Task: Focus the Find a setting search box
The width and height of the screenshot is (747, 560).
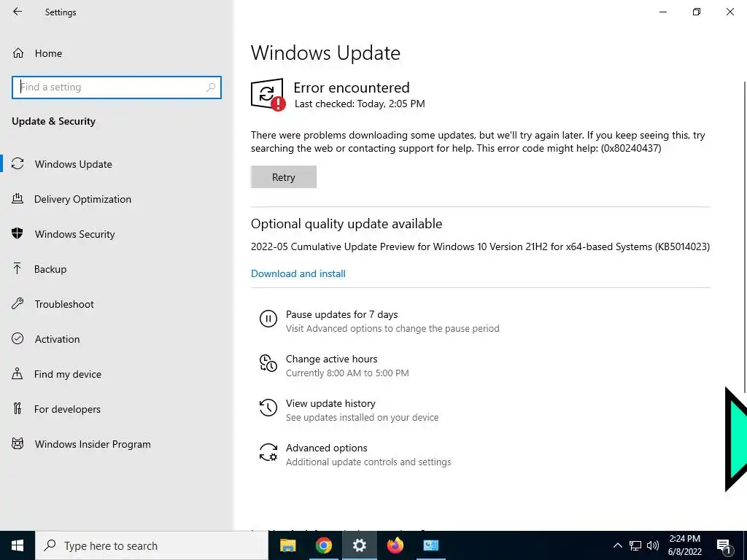Action: coord(117,87)
